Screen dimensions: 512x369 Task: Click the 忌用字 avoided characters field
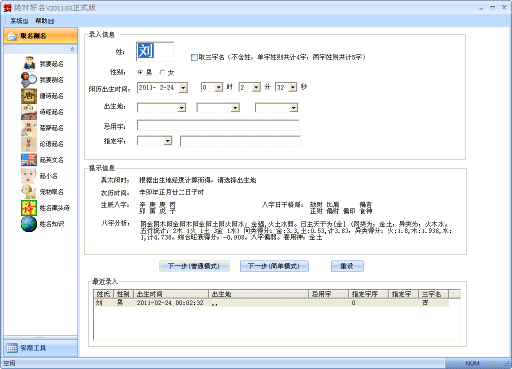[218, 125]
